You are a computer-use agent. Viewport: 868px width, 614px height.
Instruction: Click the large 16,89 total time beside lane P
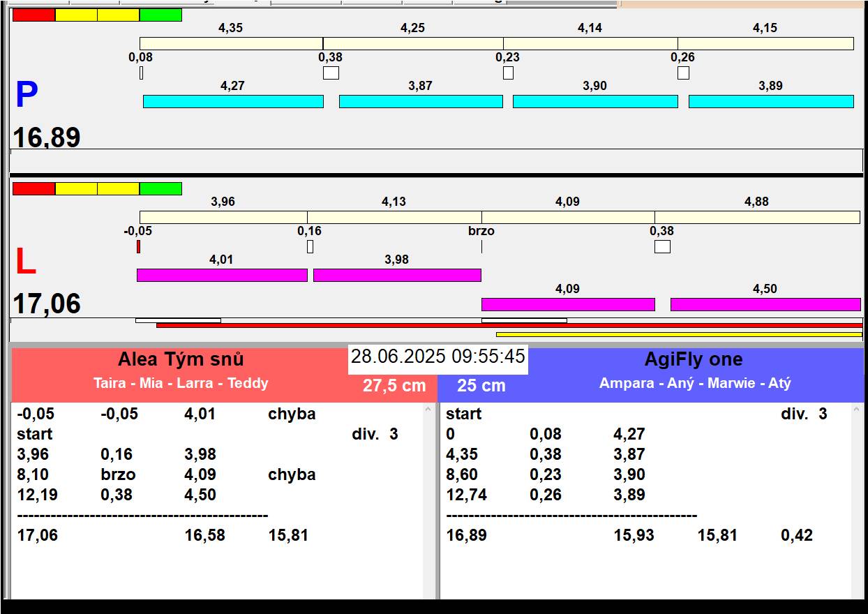(x=47, y=137)
